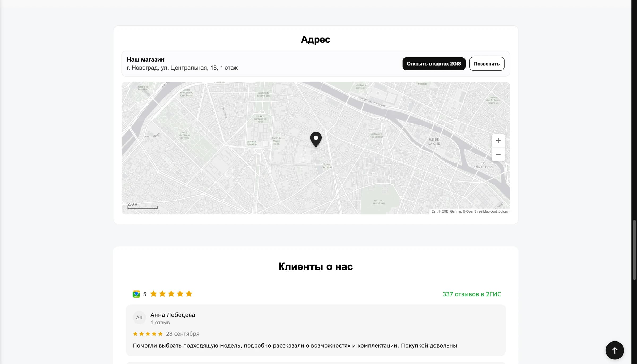
Task: Open the store in 2GIS maps
Action: (x=434, y=64)
